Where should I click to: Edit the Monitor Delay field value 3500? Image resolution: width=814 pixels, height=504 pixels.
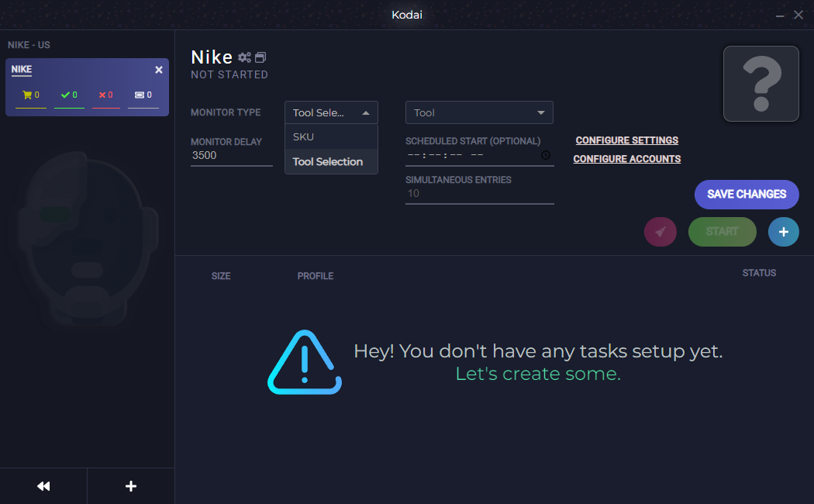pos(232,155)
